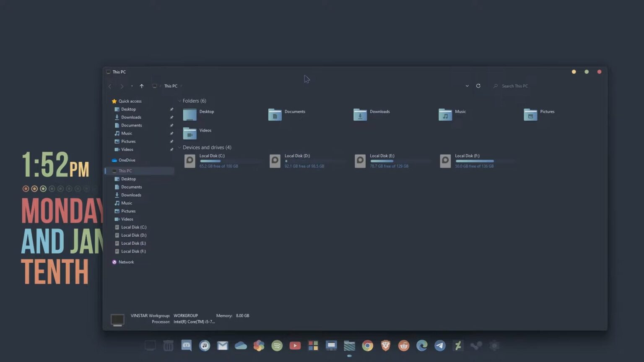The image size is (644, 362).
Task: Navigate up one folder level
Action: (x=142, y=86)
